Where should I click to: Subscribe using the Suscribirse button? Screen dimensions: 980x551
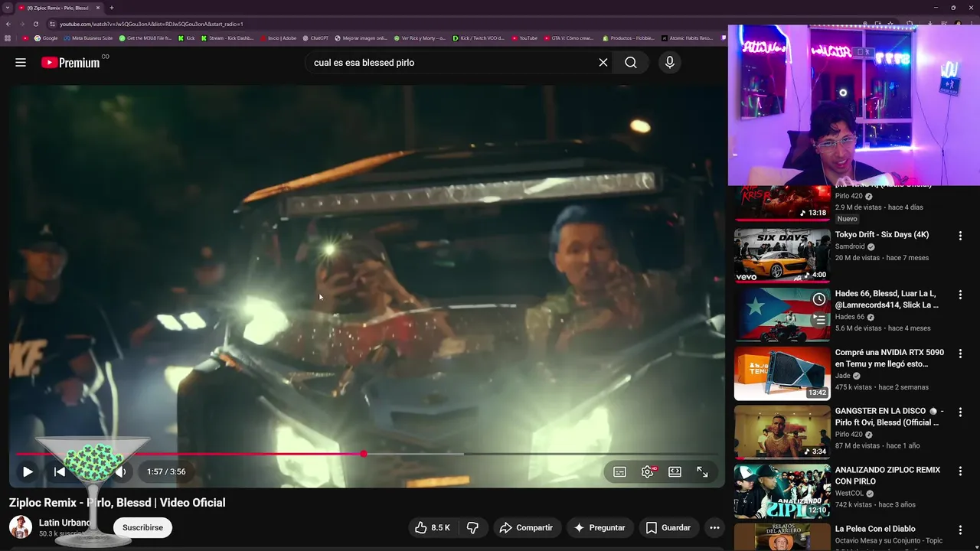point(142,527)
